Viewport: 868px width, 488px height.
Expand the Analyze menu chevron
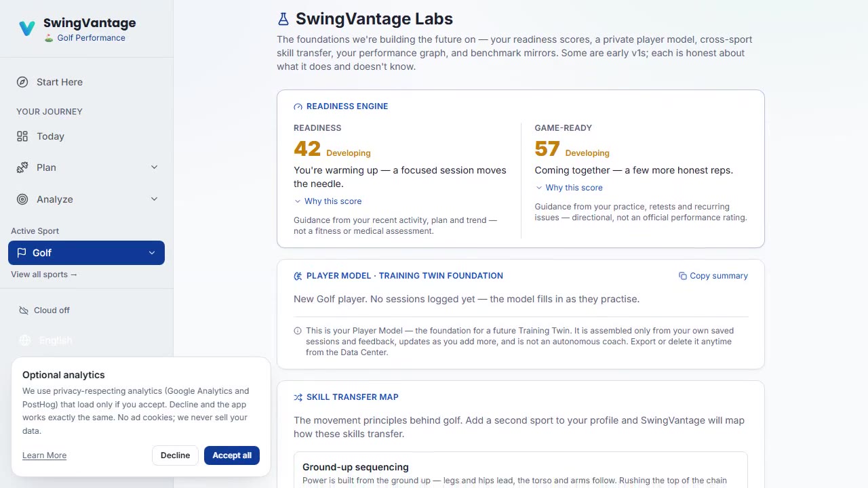point(154,199)
